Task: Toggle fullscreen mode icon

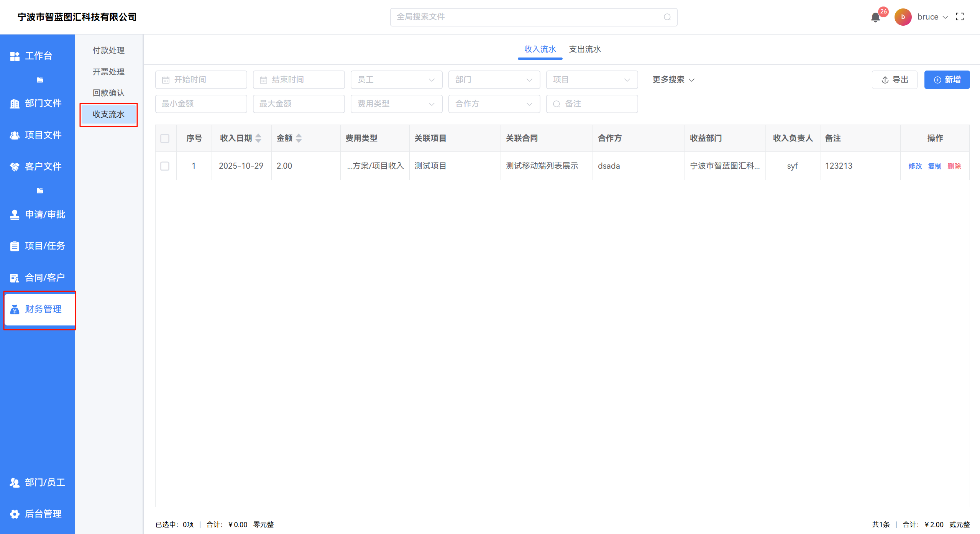Action: (959, 17)
